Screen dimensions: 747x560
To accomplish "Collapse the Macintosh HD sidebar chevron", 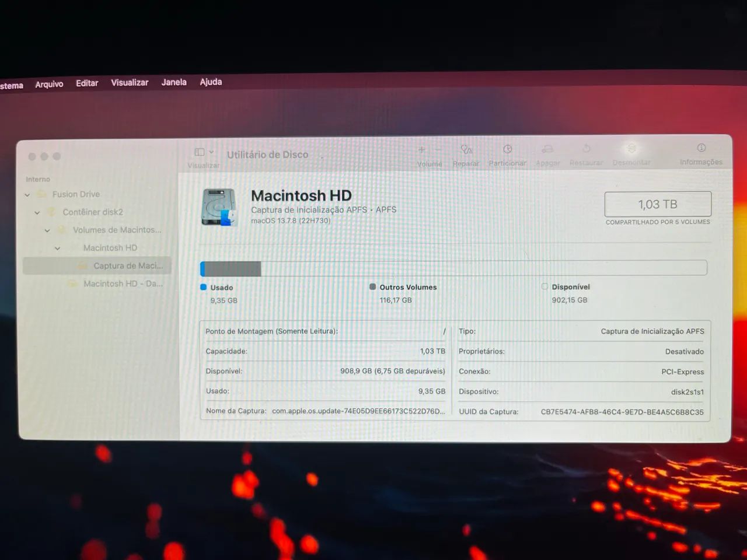I will 57,249.
